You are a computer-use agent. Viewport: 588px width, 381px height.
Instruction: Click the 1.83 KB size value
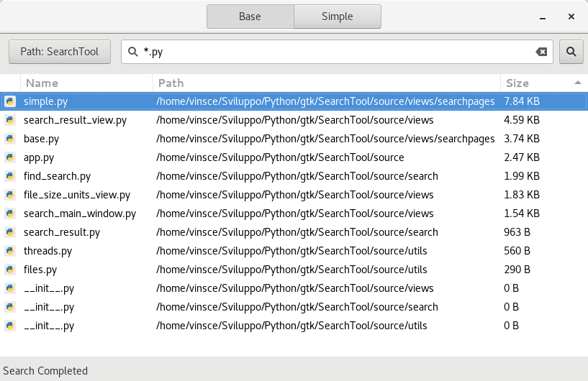pos(522,195)
